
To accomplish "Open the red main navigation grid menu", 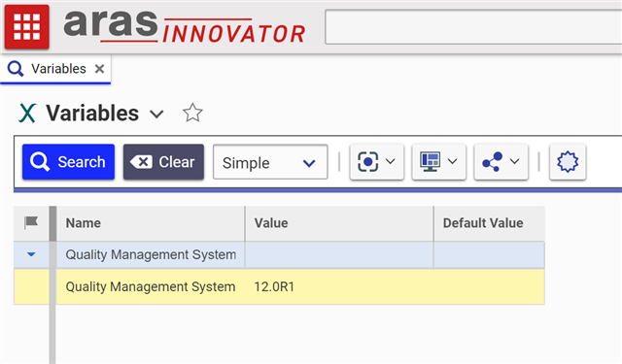I will pyautogui.click(x=27, y=27).
